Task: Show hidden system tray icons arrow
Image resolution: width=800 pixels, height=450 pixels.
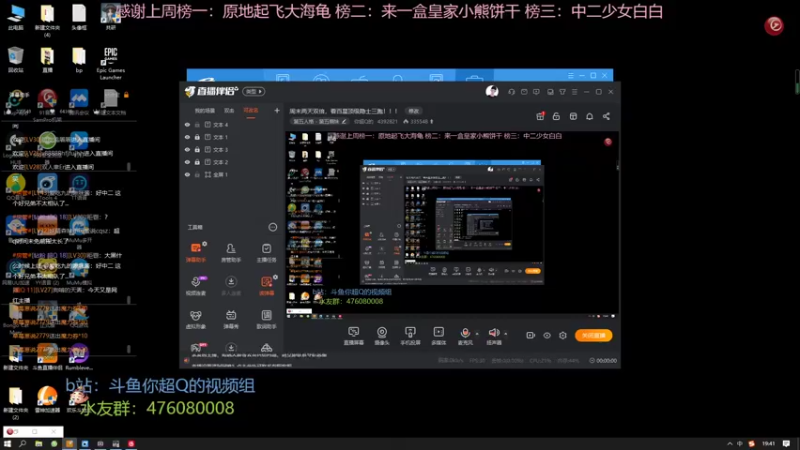Action: point(730,444)
